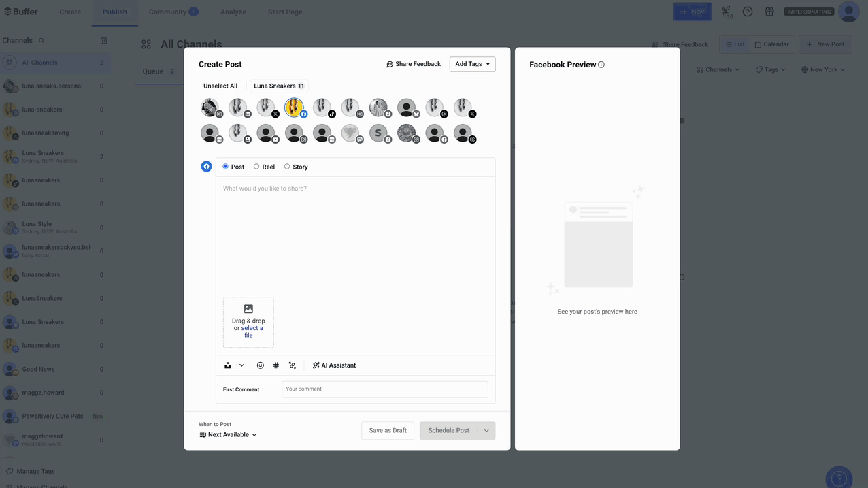Viewport: 868px width, 488px height.
Task: Click the image upload icon in drop zone
Action: pos(248,309)
